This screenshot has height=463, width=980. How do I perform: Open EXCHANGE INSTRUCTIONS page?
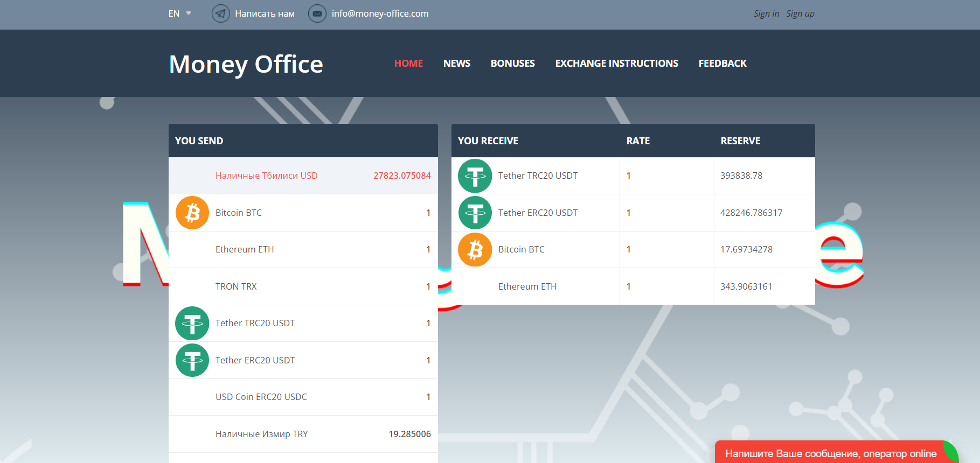click(x=616, y=64)
